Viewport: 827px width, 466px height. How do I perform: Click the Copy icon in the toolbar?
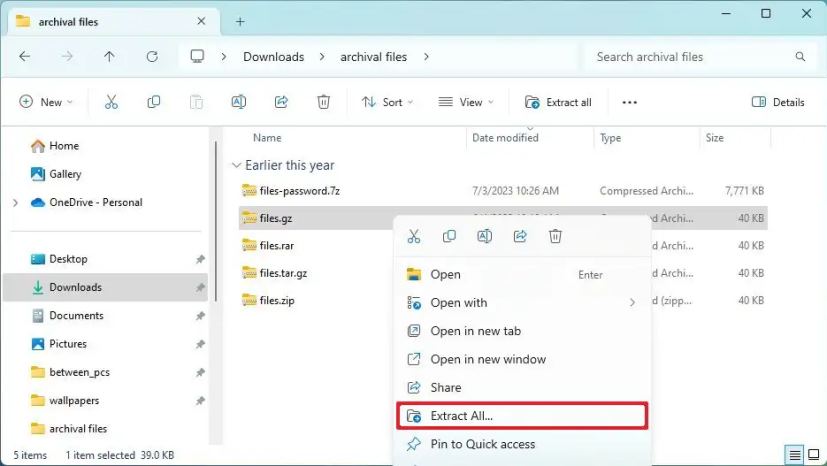click(x=153, y=102)
